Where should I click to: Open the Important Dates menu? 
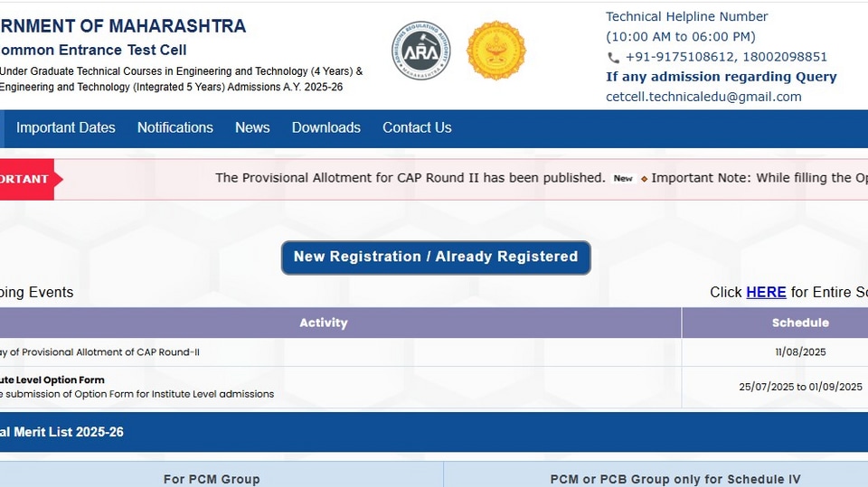[x=65, y=127]
